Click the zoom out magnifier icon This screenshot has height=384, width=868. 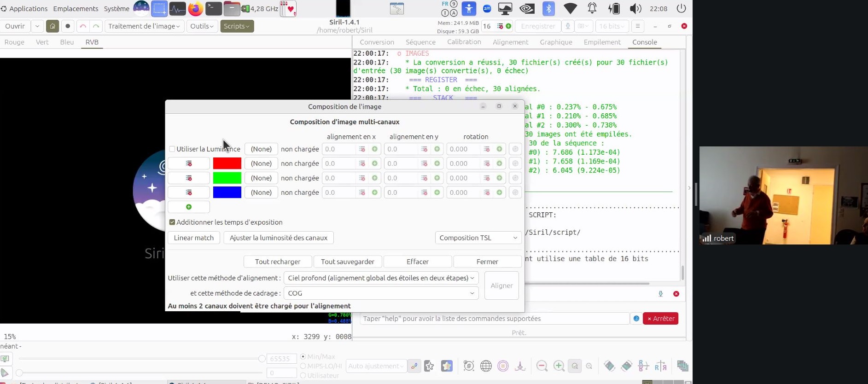(542, 366)
